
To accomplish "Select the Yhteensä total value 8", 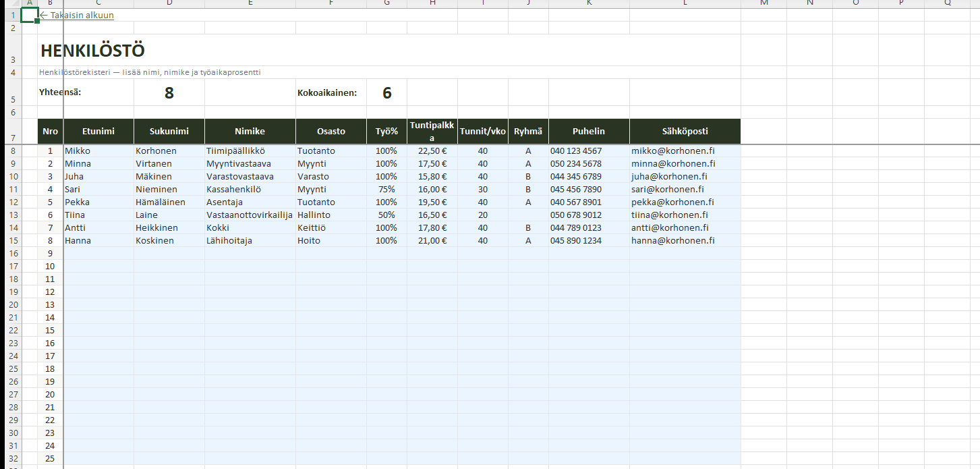I will click(x=169, y=93).
